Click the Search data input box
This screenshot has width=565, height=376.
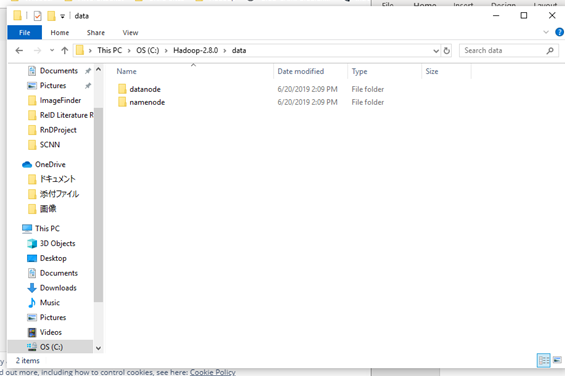pyautogui.click(x=503, y=50)
